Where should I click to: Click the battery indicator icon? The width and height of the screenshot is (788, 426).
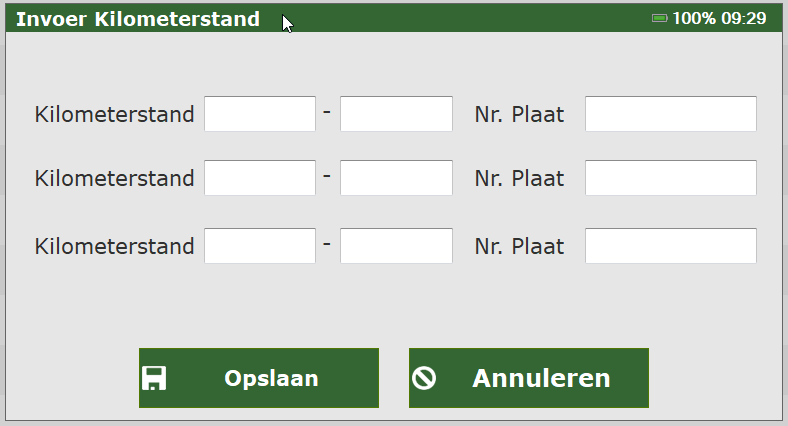click(659, 19)
